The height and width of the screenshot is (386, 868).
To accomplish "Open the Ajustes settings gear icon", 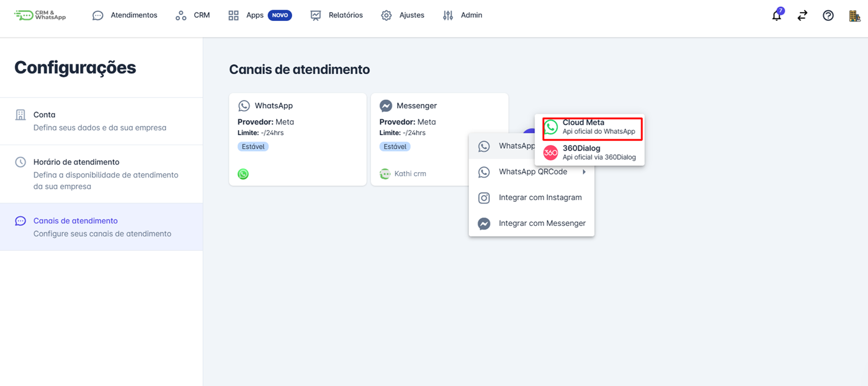I will 386,15.
